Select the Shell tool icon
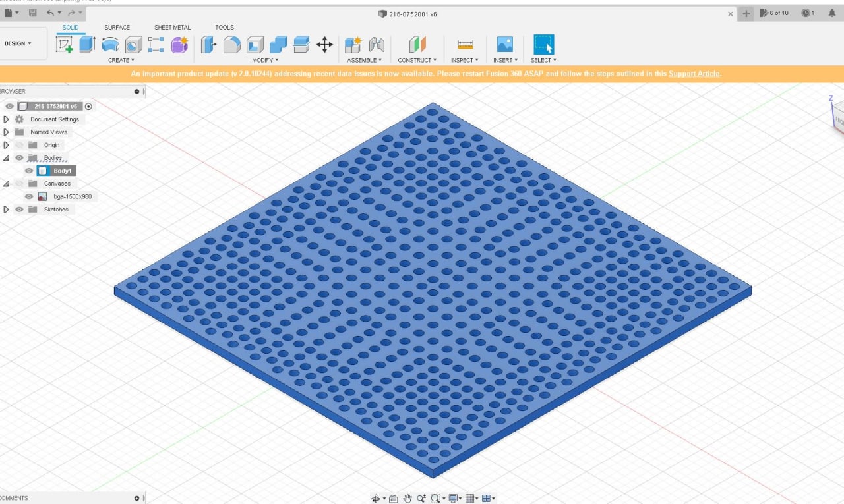This screenshot has width=844, height=504. click(255, 45)
